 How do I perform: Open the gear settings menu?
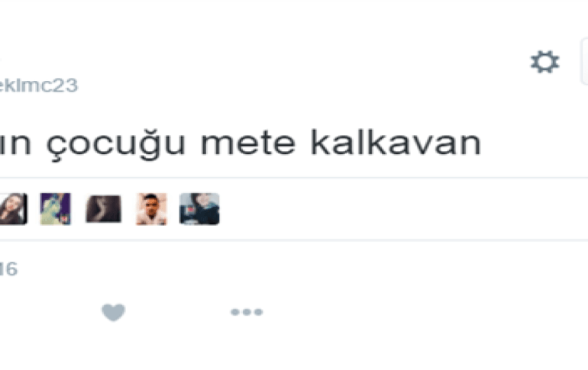[x=545, y=62]
